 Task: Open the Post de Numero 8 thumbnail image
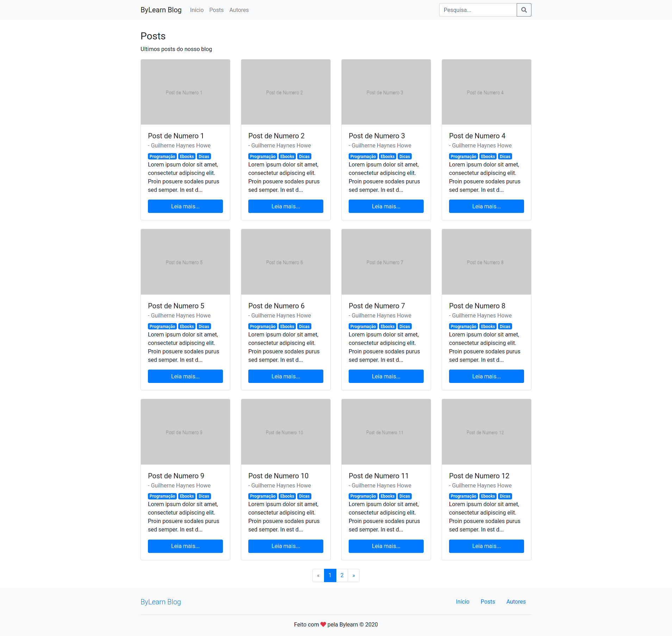point(486,262)
